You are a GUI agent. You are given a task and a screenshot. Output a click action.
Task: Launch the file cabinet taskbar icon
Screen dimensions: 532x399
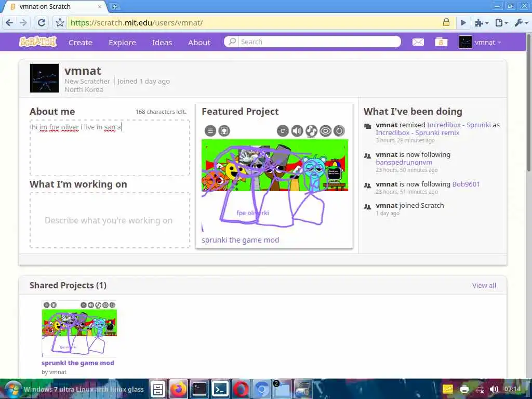(x=158, y=389)
